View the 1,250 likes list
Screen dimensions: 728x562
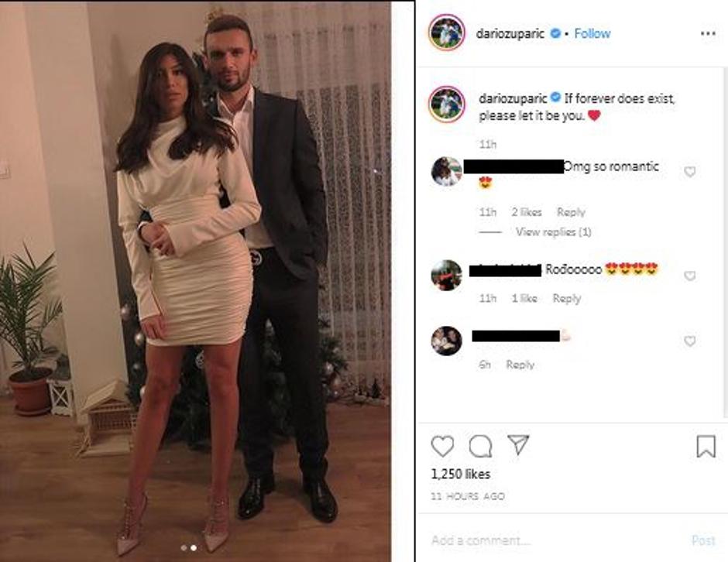(x=461, y=474)
